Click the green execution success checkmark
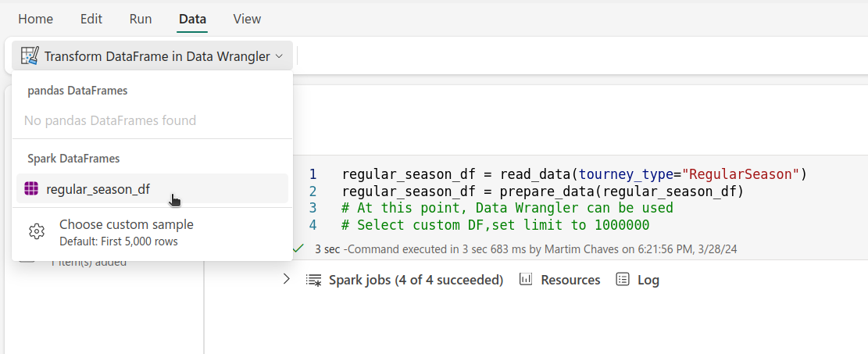The image size is (868, 354). pos(298,249)
